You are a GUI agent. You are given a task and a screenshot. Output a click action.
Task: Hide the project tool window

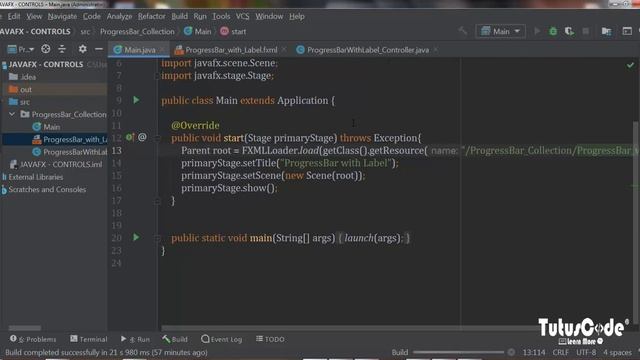click(99, 49)
